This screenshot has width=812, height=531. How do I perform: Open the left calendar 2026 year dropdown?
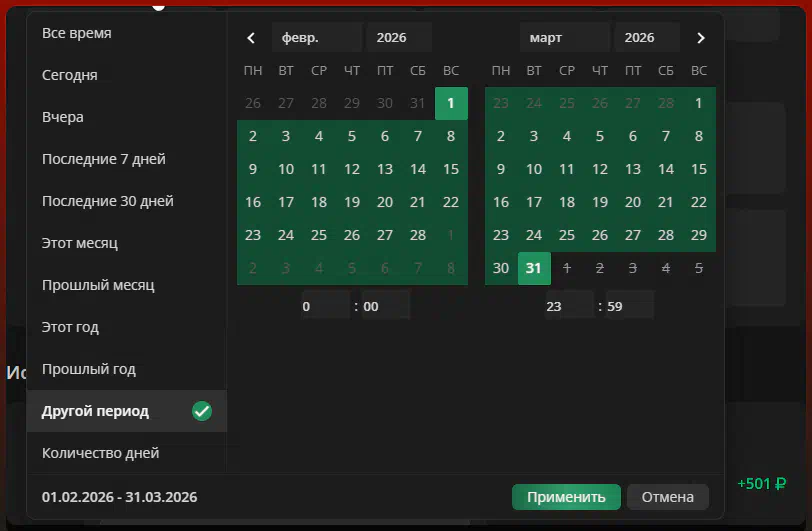398,38
